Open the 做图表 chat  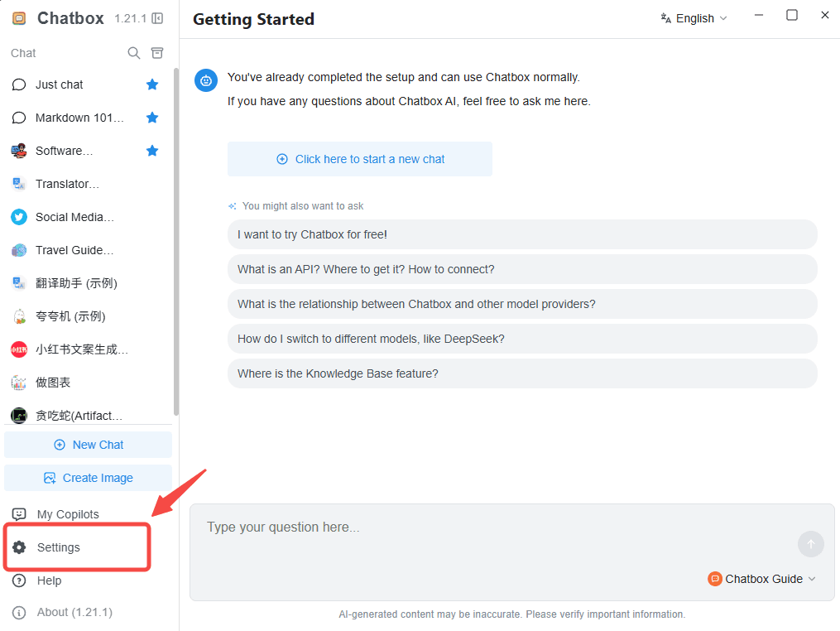pos(86,383)
